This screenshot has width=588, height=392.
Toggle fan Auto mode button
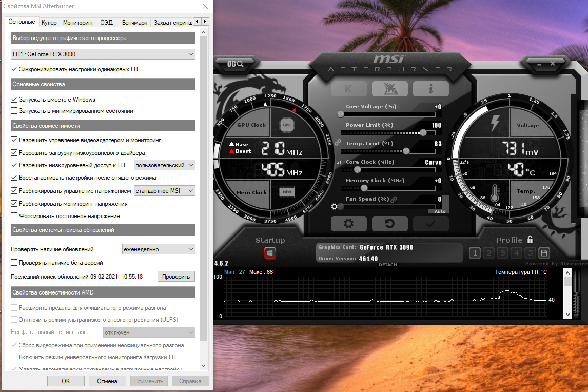440,211
